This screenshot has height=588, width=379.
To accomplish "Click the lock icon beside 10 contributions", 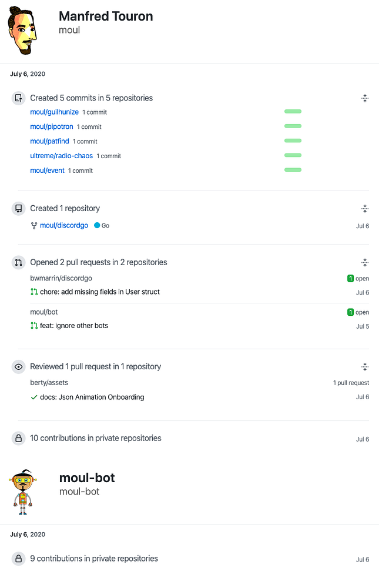I will (x=18, y=438).
